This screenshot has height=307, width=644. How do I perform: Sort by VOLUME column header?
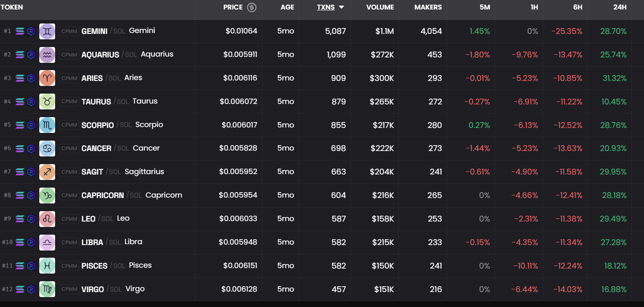point(380,7)
